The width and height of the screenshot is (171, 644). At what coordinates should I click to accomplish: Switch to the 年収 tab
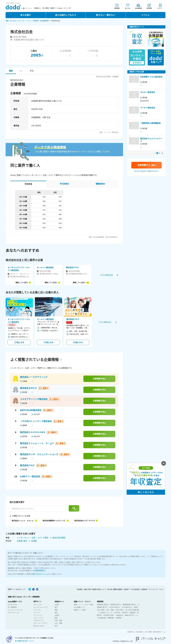tap(32, 71)
